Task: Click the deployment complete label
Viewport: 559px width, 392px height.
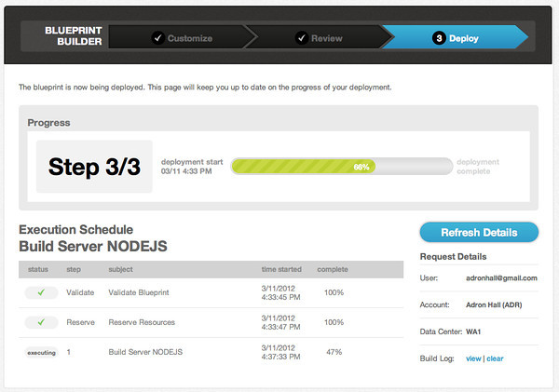Action: tap(478, 167)
